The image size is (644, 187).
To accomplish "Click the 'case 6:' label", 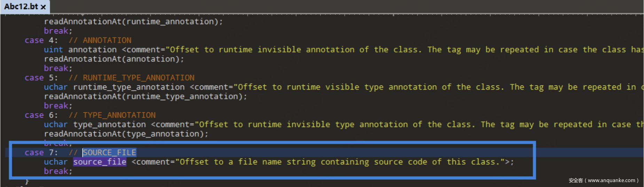I will click(41, 115).
